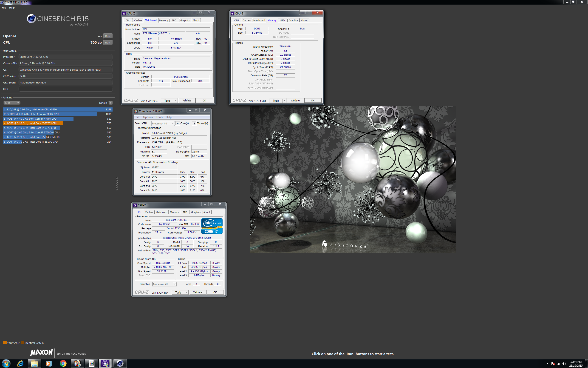Open Windows Media Player taskbar icon
The width and height of the screenshot is (588, 368).
(49, 363)
